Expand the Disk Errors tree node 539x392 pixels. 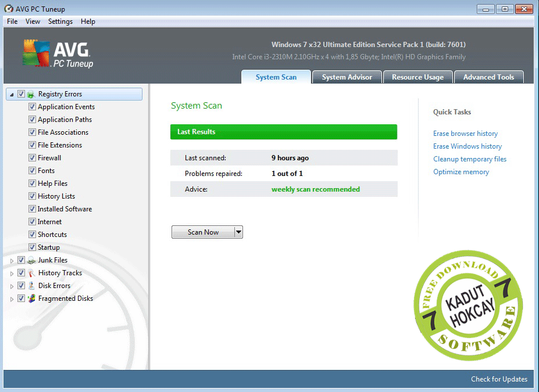12,286
